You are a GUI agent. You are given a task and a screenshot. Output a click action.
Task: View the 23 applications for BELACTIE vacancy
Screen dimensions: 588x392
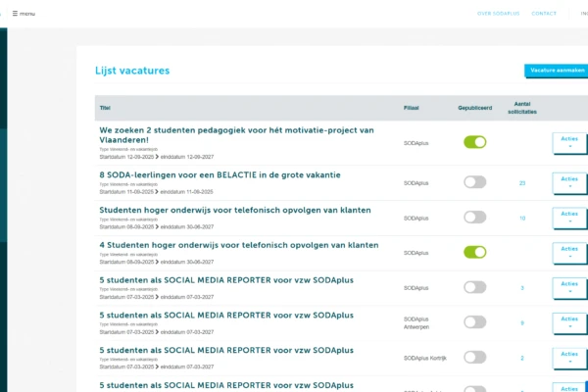point(522,182)
